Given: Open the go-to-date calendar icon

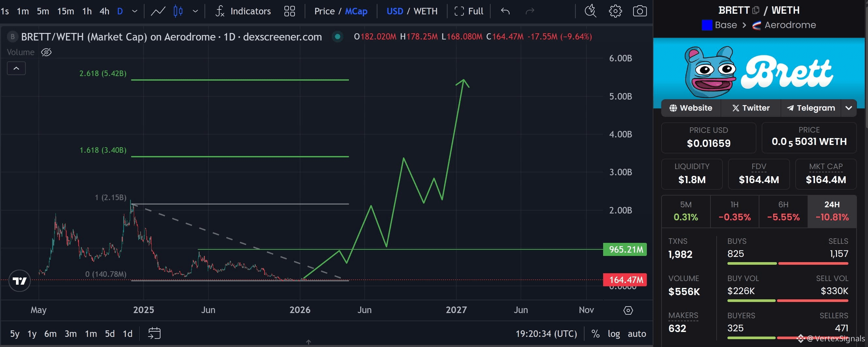Looking at the screenshot, I should pos(154,333).
